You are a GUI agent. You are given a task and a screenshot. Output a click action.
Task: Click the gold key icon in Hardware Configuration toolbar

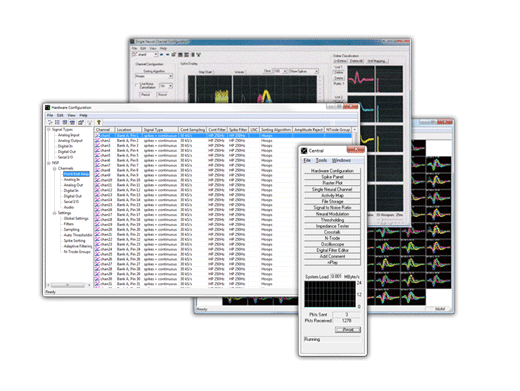[99, 122]
